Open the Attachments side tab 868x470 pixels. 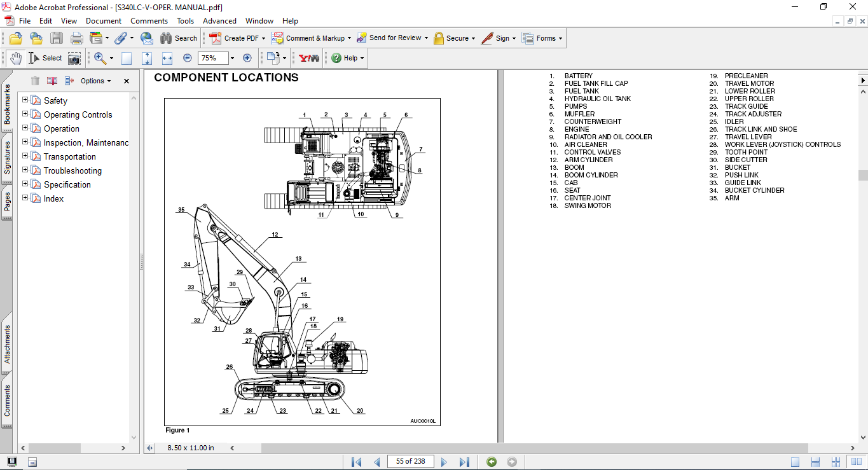pyautogui.click(x=6, y=344)
